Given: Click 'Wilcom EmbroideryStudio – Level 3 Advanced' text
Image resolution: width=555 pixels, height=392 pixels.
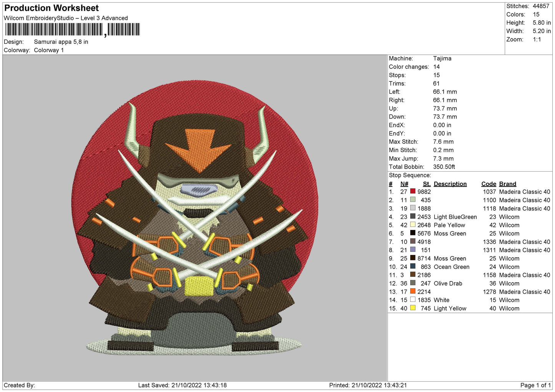Looking at the screenshot, I should (66, 18).
